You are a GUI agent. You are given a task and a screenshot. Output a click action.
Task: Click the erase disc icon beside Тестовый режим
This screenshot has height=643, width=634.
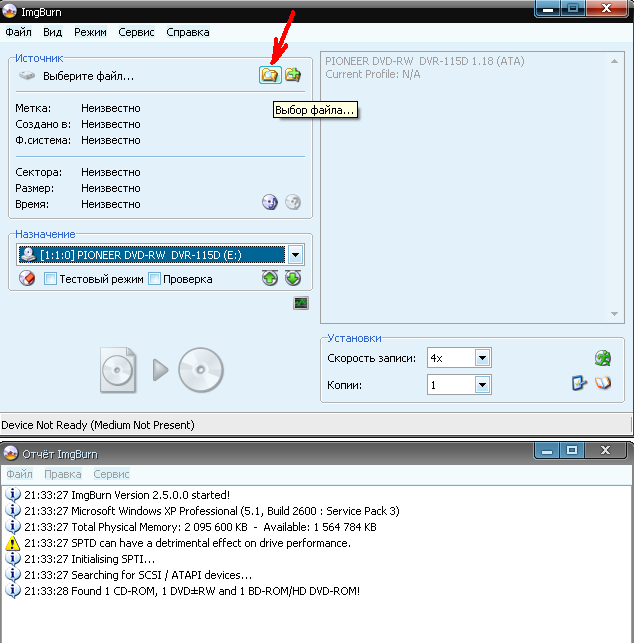coord(27,278)
